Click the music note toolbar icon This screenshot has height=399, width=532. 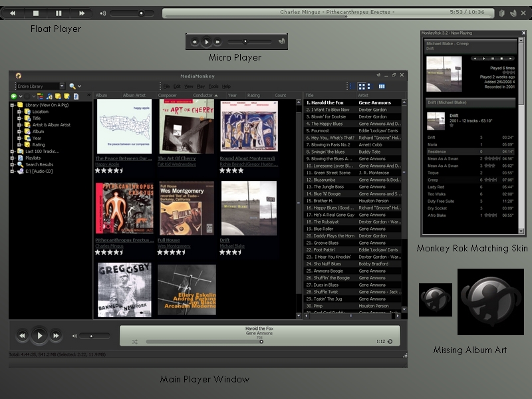[49, 96]
